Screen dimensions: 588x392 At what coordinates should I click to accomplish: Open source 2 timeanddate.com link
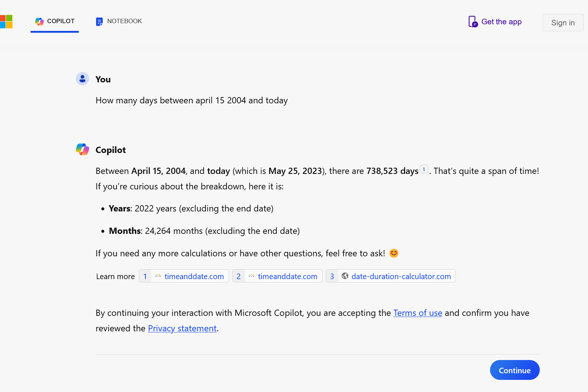287,276
